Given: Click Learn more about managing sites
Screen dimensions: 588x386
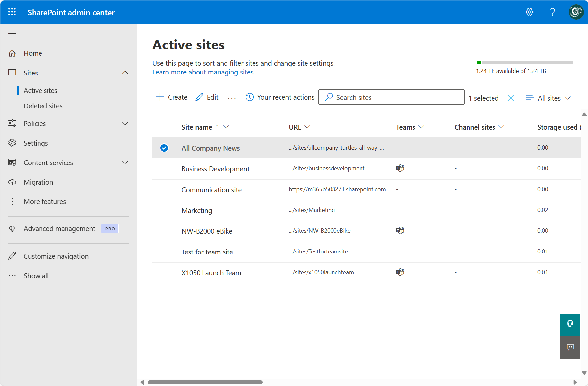Looking at the screenshot, I should coord(202,72).
